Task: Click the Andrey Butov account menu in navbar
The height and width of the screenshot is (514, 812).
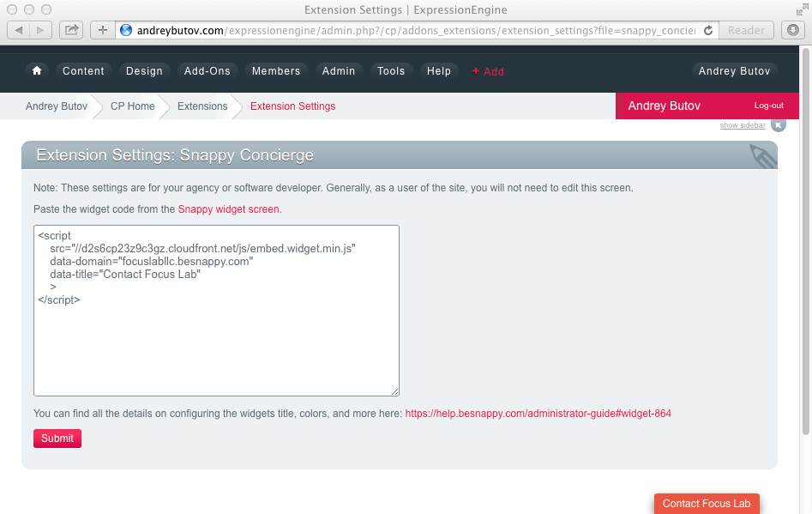Action: tap(734, 71)
